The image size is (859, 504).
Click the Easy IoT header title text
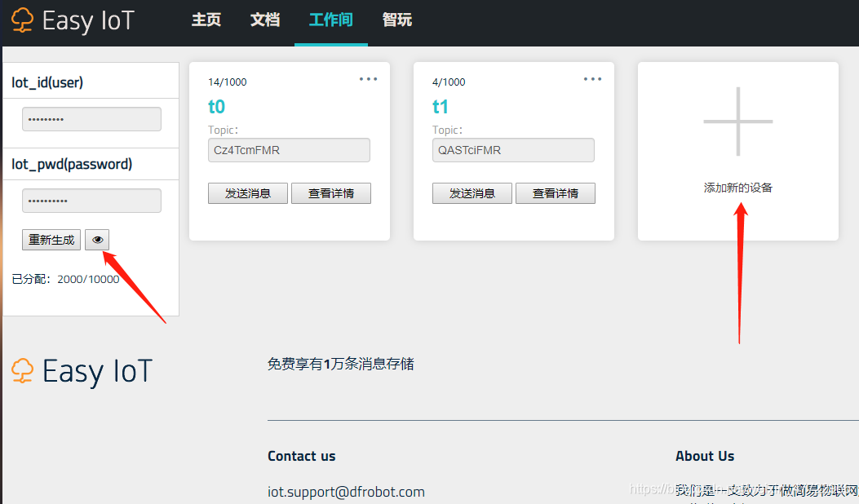(88, 21)
